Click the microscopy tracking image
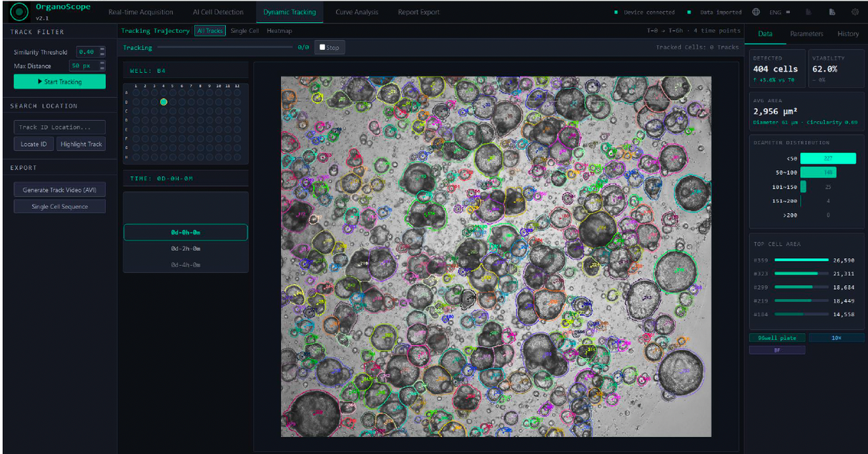Screen dimensions: 868x454 tap(496, 256)
